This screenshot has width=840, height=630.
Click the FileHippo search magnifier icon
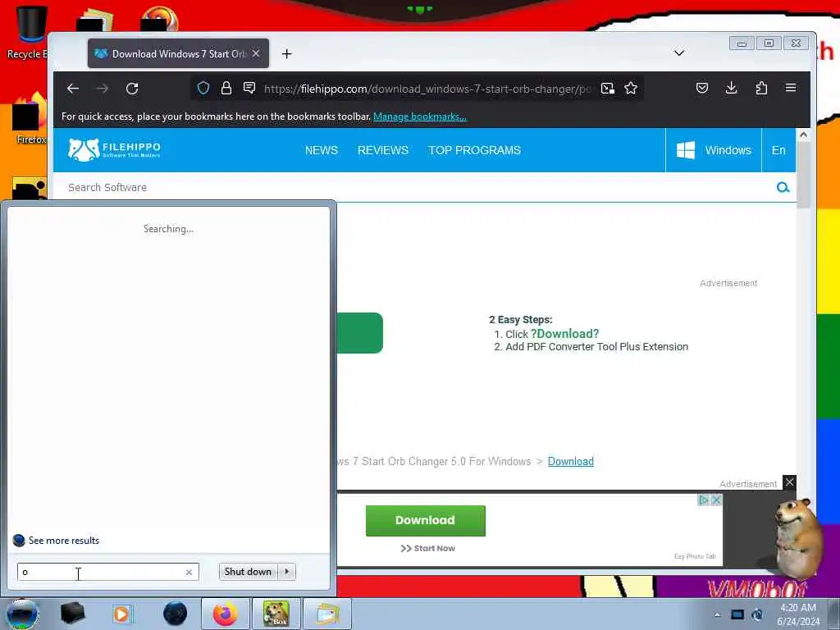coord(783,188)
